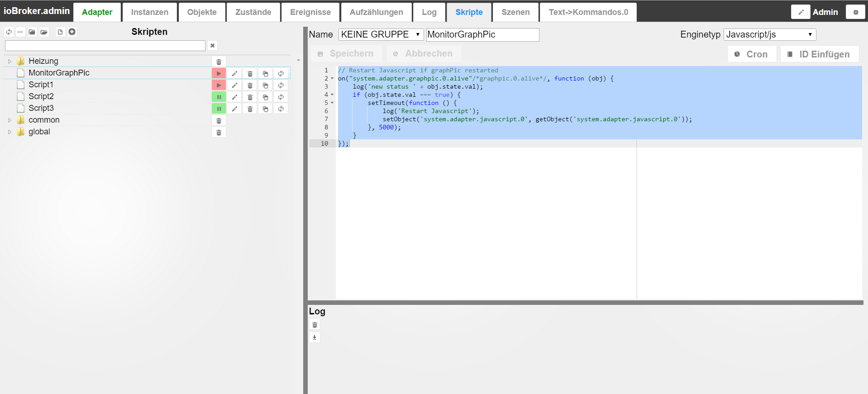This screenshot has height=394, width=868.
Task: Select the MonitorGraphPic tree entry
Action: 59,73
